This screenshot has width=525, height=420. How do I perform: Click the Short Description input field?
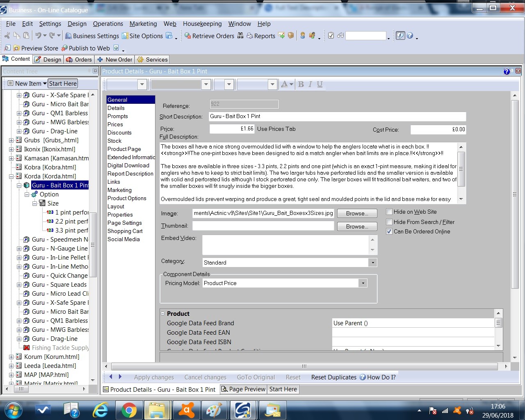[x=337, y=116]
